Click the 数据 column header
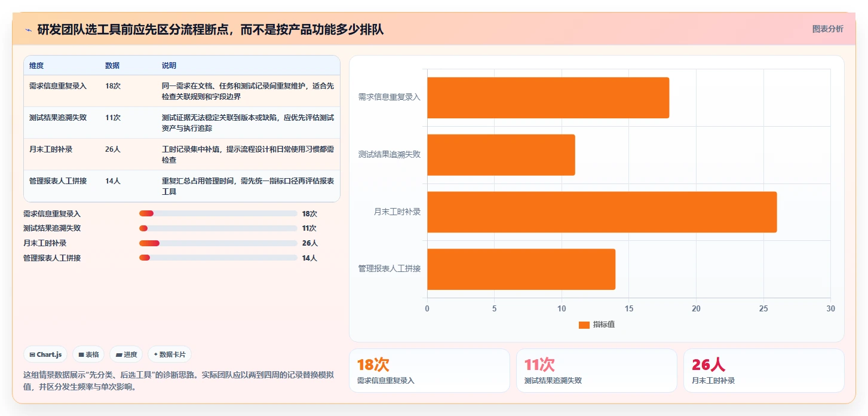This screenshot has width=868, height=416. coord(112,66)
